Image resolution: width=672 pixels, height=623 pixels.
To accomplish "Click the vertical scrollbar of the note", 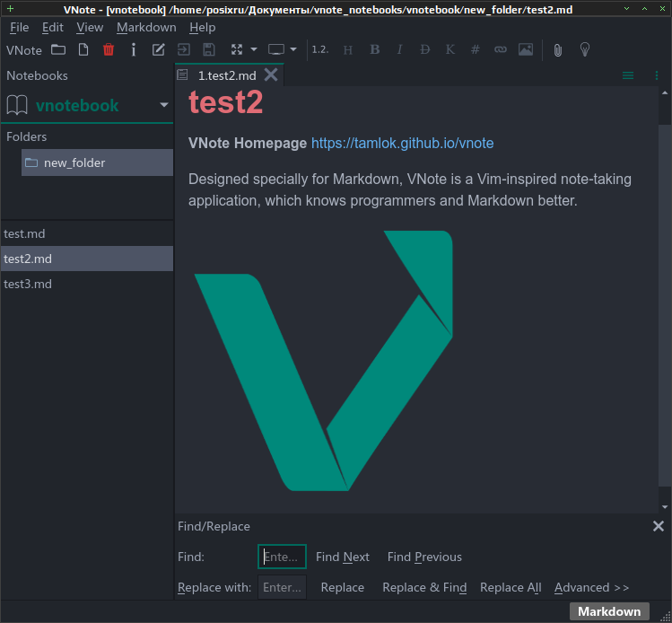I will (665, 305).
